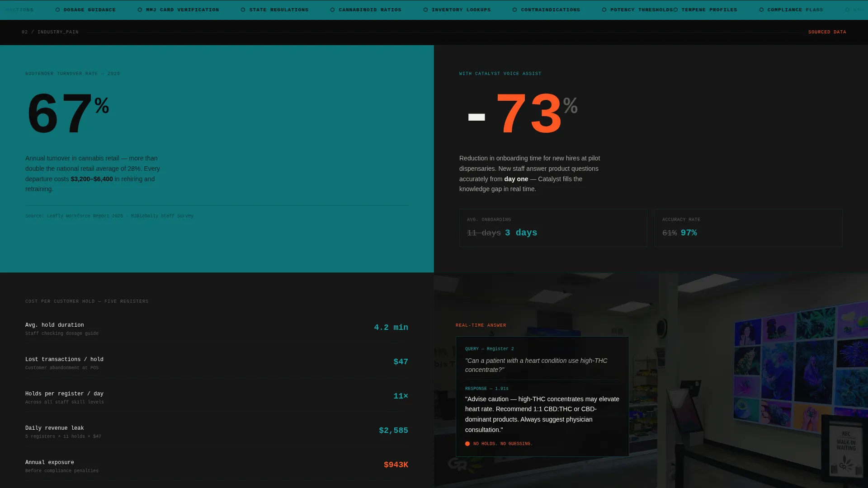Click the hexagon icon beside TERPENE PROFILES
Viewport: 868px width, 488px height.
[x=675, y=9]
